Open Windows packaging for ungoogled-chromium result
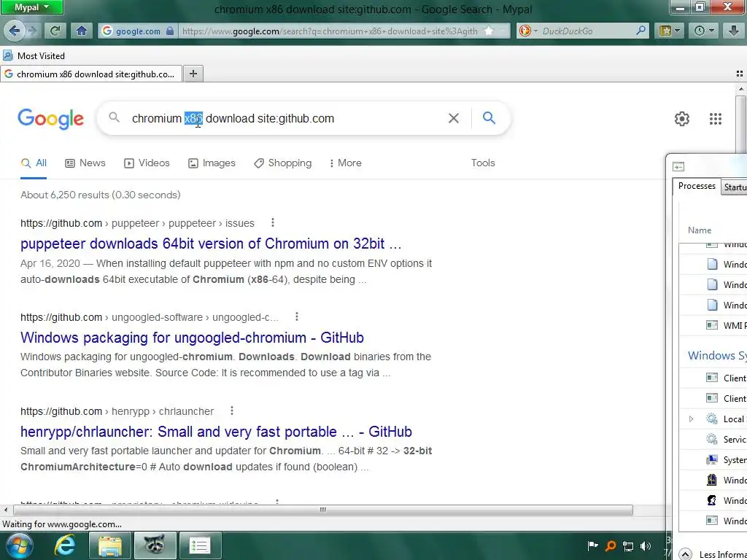 [x=192, y=338]
